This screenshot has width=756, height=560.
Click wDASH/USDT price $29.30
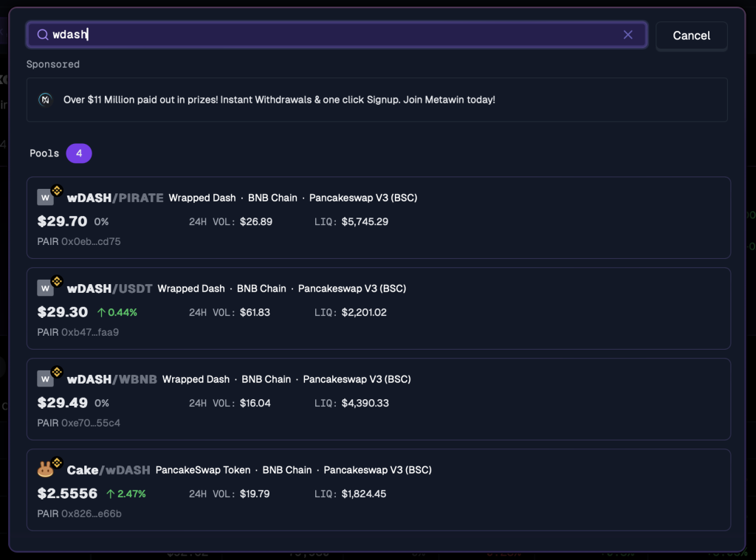pos(63,312)
